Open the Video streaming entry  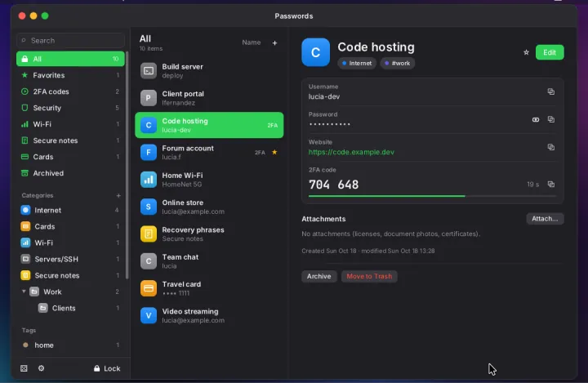(209, 315)
